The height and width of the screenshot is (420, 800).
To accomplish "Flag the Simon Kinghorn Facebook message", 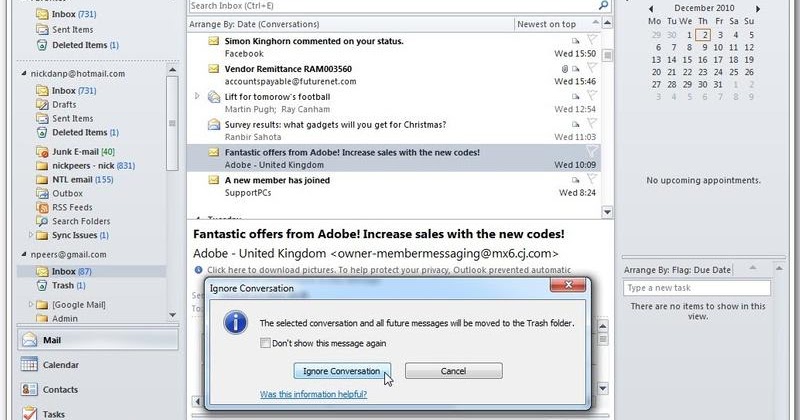I will click(591, 40).
